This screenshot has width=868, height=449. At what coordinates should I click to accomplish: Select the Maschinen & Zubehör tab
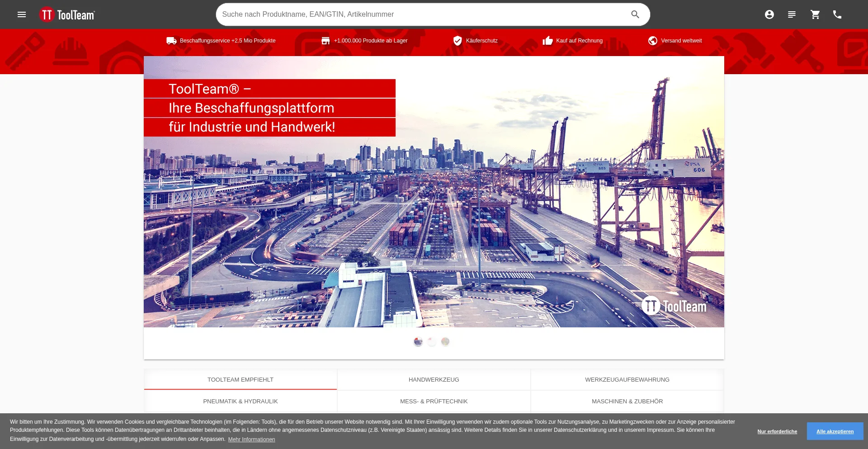click(x=627, y=402)
